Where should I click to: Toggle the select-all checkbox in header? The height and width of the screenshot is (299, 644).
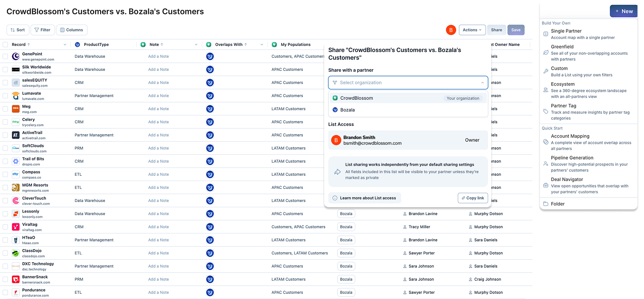(x=5, y=45)
